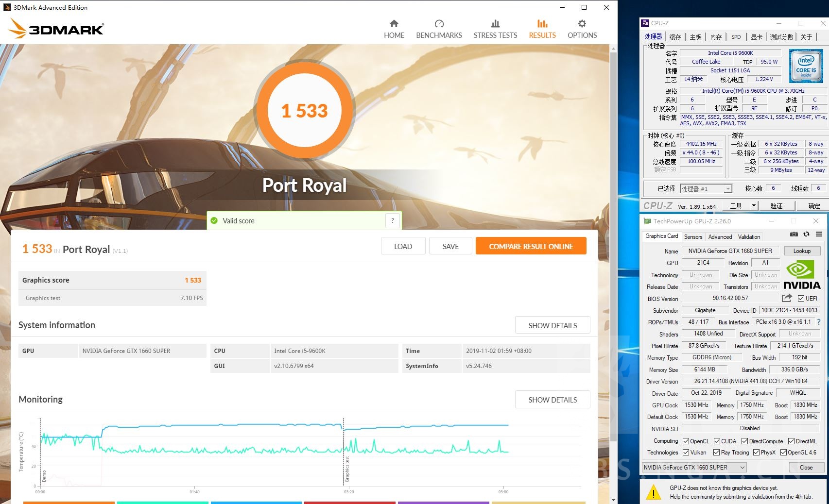829x504 pixels.
Task: Show details for Monitoring
Action: coord(553,400)
